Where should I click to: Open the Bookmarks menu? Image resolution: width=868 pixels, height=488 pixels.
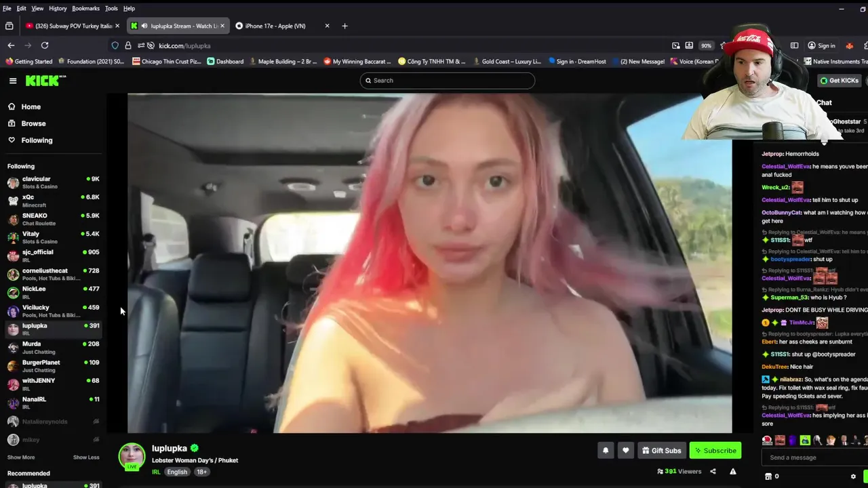click(85, 8)
